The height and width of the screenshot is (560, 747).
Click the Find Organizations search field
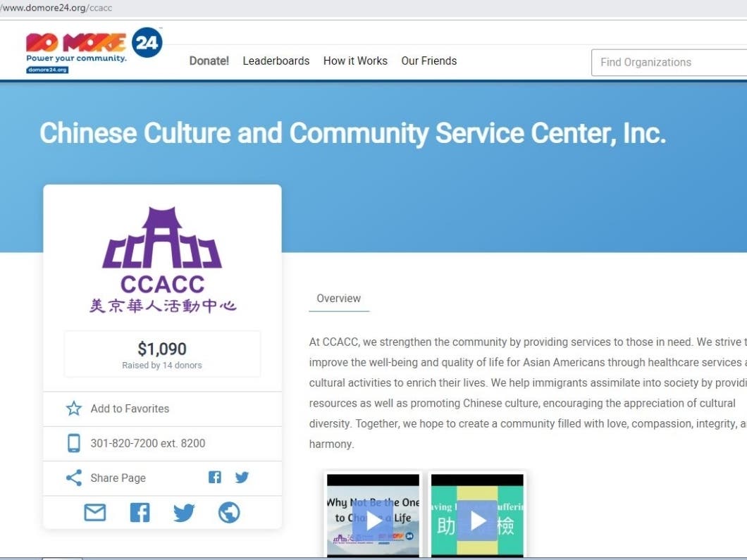pyautogui.click(x=669, y=62)
